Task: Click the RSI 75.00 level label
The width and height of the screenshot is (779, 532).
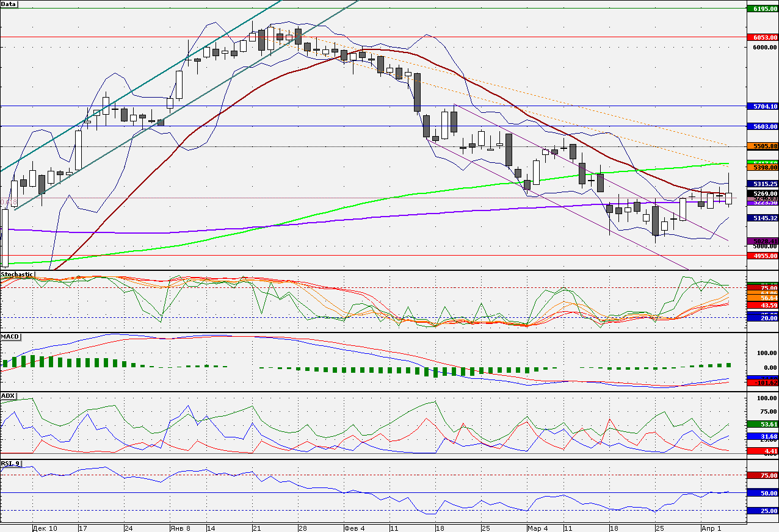Action: click(762, 475)
